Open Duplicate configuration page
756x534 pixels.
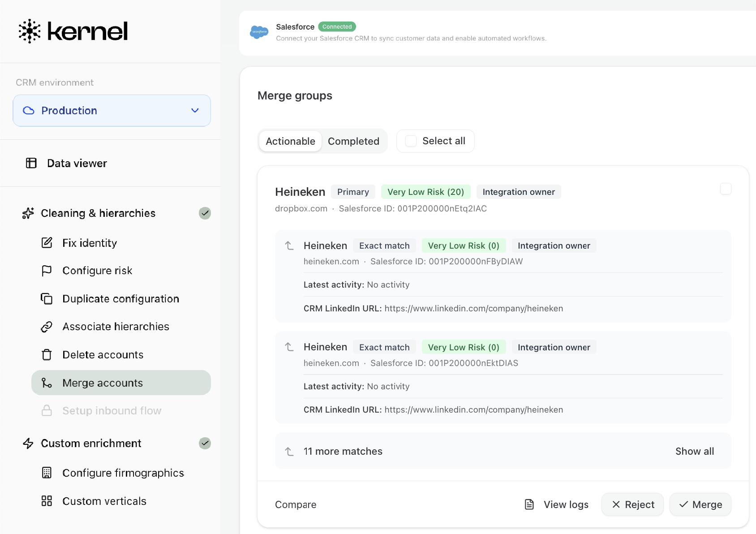click(x=121, y=298)
